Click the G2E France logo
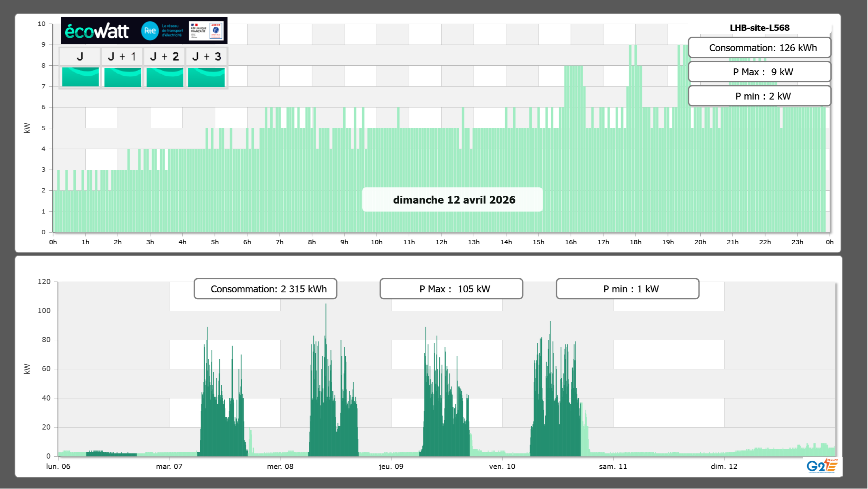 pyautogui.click(x=822, y=466)
